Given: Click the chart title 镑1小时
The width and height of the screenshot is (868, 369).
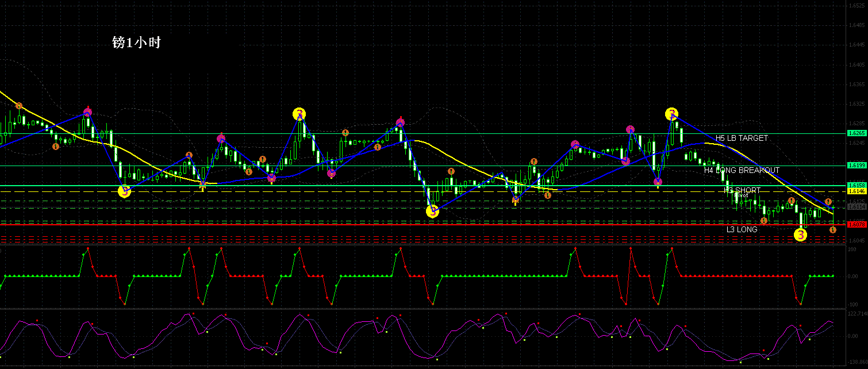Looking at the screenshot, I should pos(136,43).
